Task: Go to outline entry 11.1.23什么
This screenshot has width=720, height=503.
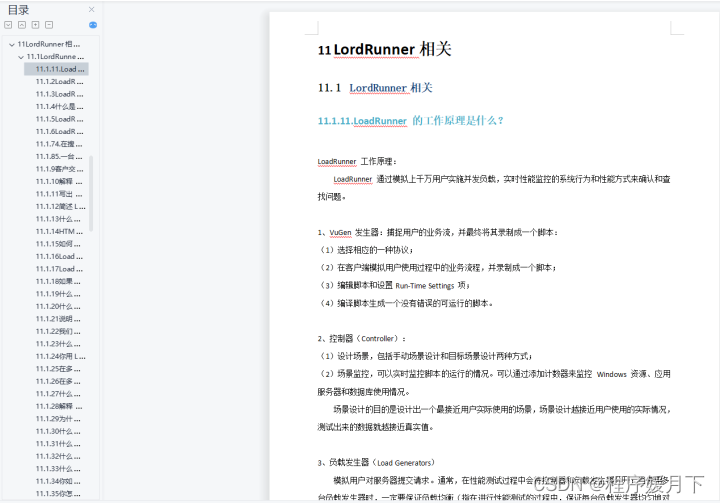Action: [x=58, y=344]
